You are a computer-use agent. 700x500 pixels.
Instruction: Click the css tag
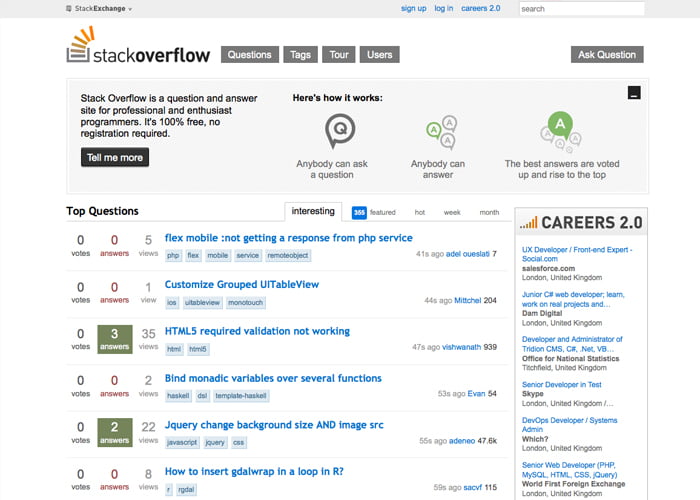[239, 442]
